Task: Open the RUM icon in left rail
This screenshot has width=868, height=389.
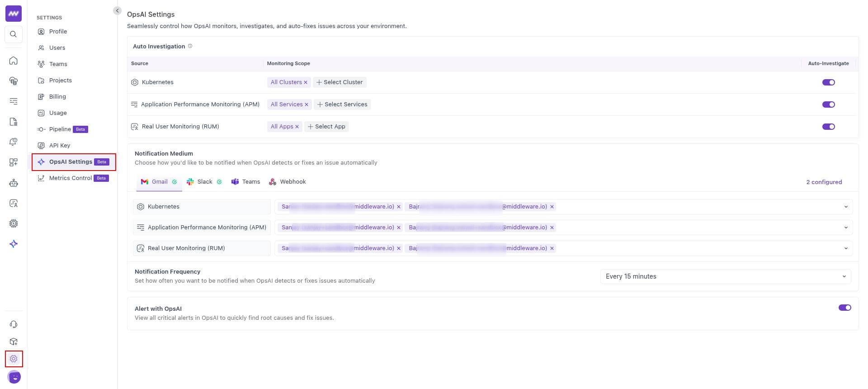Action: click(14, 204)
